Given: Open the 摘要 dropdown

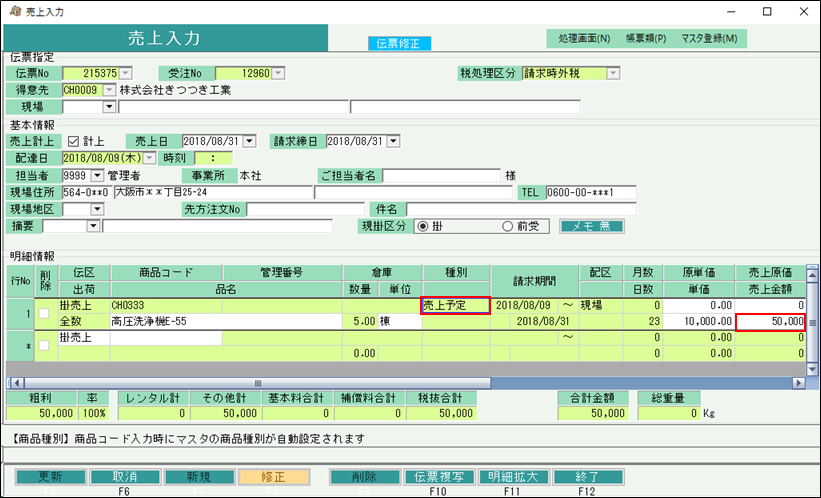Looking at the screenshot, I should point(93,226).
